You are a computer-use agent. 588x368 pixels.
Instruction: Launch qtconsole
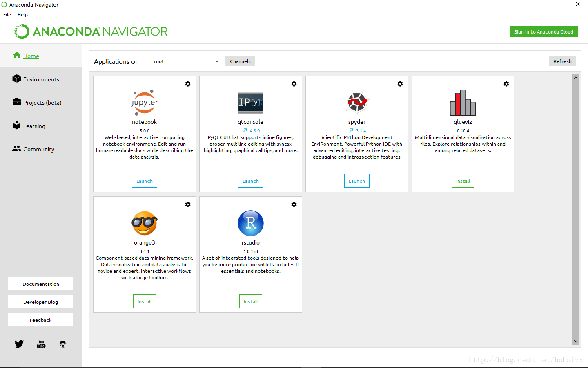click(x=251, y=181)
